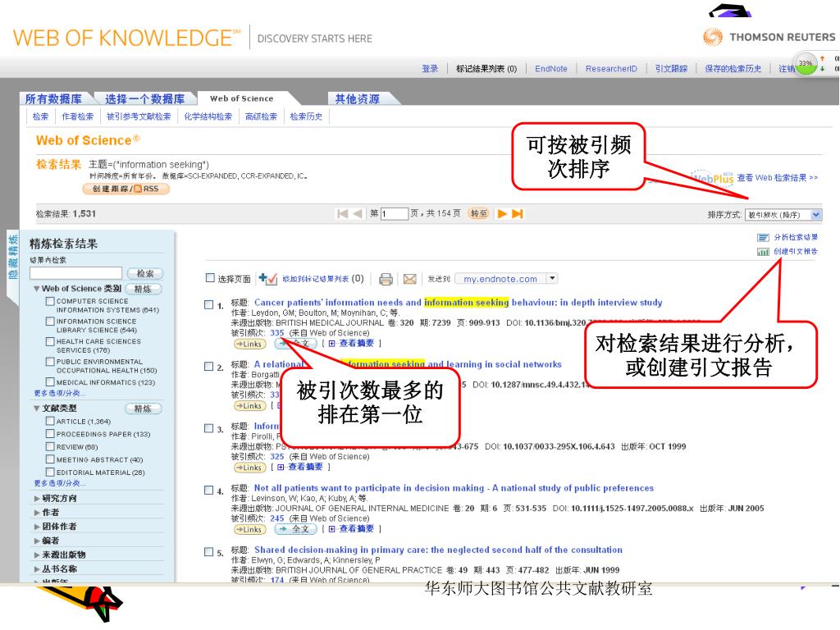
Task: Click the analyze search results icon
Action: (763, 237)
